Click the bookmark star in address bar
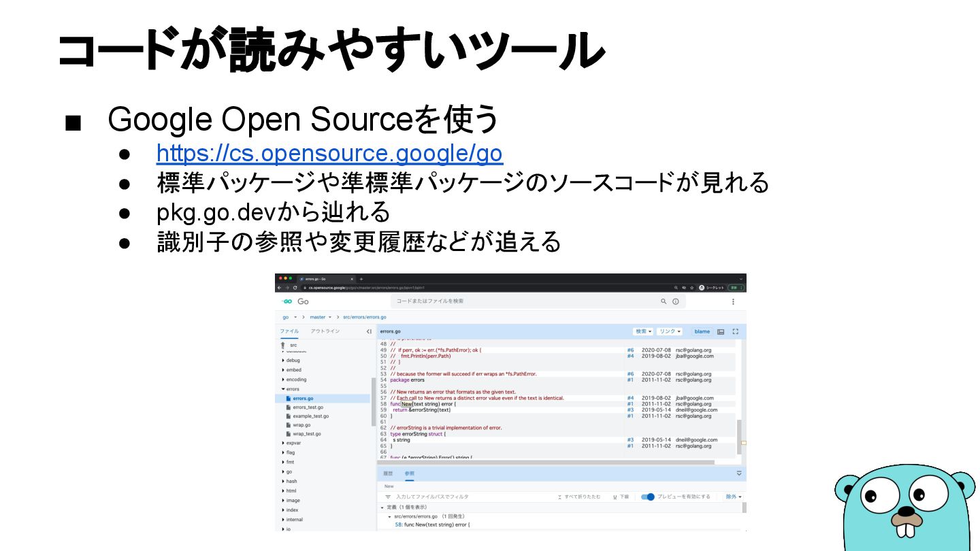Viewport: 980px width, 551px height. tap(692, 288)
